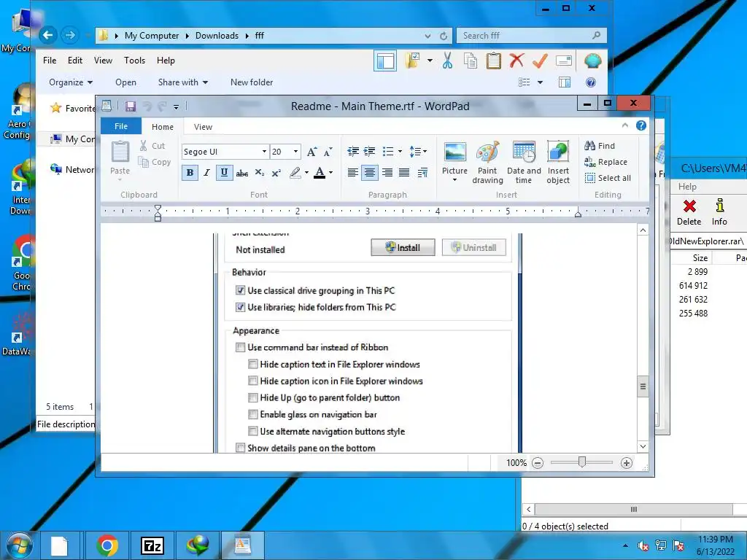Click Info icon in 7-Zip window
Viewport: 747px width, 560px height.
point(719,212)
